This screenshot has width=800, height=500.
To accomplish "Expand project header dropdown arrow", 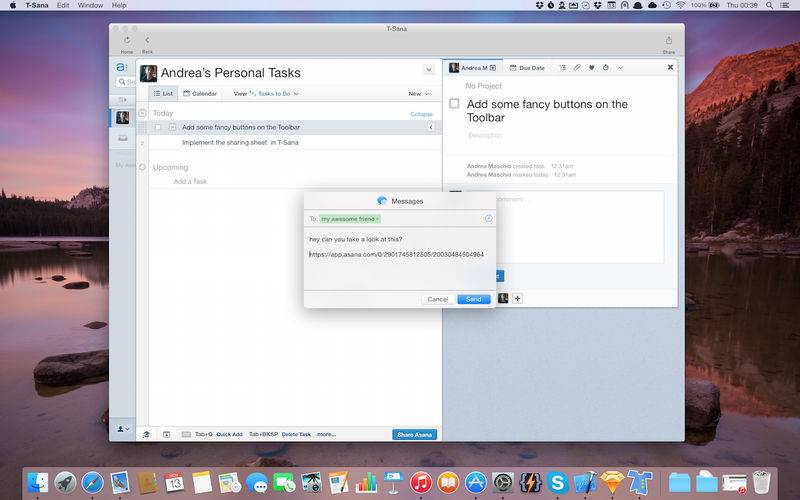I will coord(429,69).
